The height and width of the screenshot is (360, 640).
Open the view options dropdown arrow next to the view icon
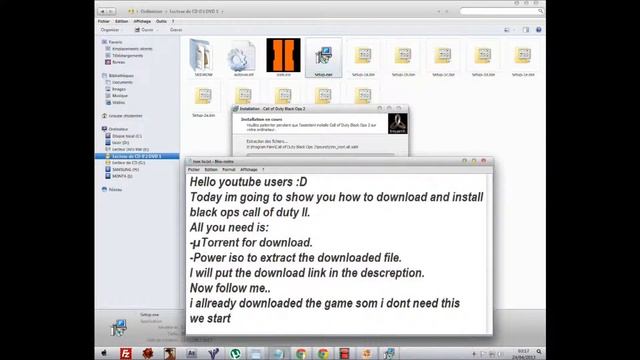[513, 30]
